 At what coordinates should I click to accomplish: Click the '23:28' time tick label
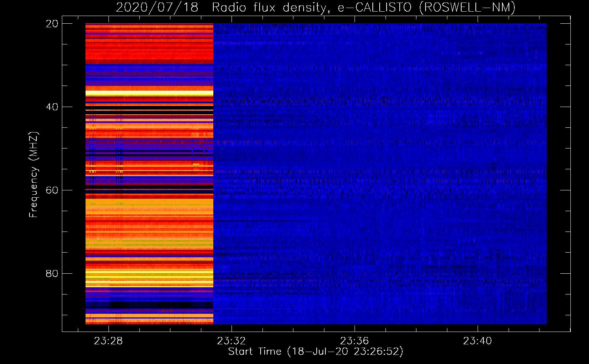[108, 341]
